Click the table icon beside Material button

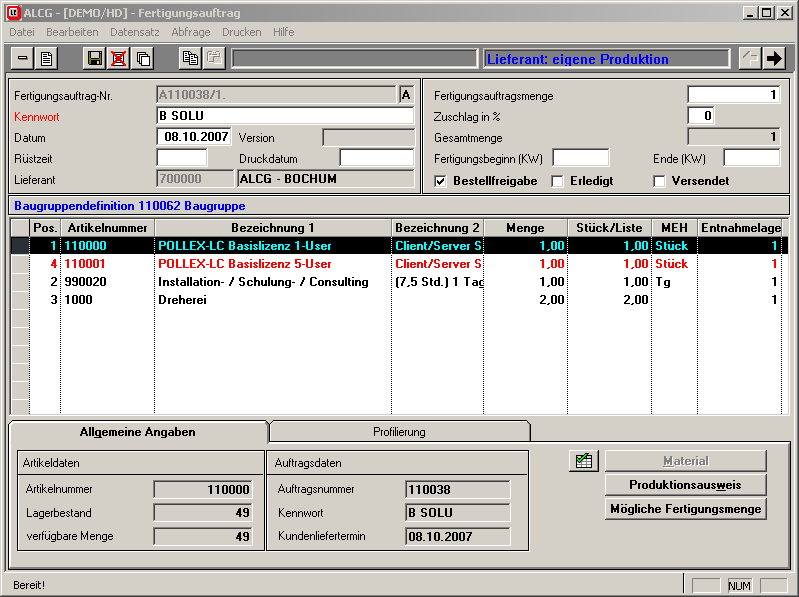tap(583, 461)
